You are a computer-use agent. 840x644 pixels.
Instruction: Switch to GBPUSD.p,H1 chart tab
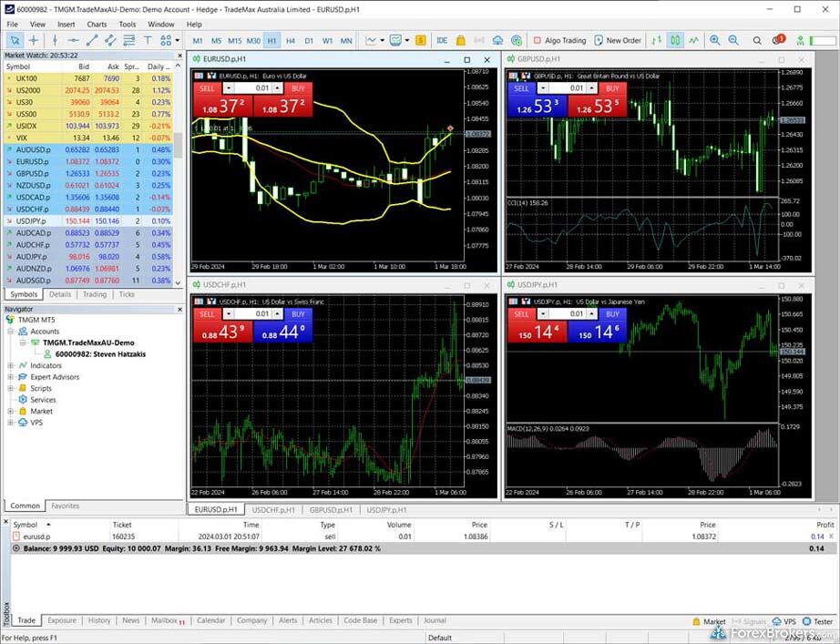331,510
